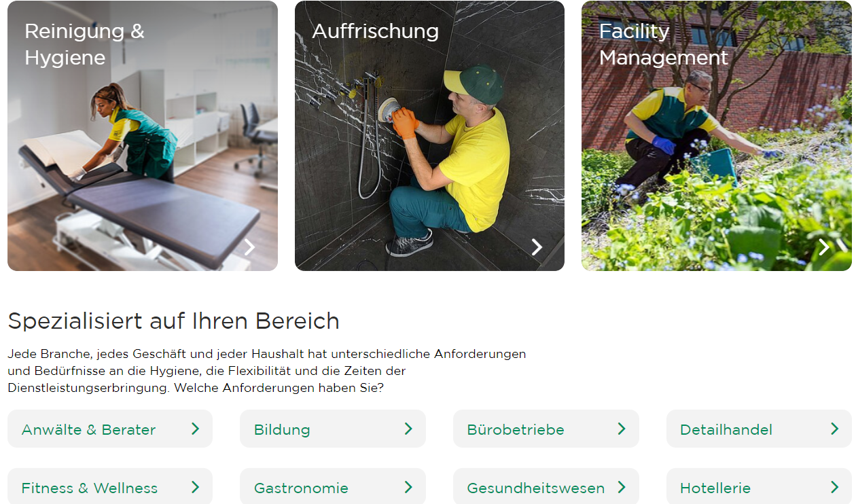The width and height of the screenshot is (856, 504).
Task: Click the arrow on the Facility Management card
Action: [x=824, y=247]
